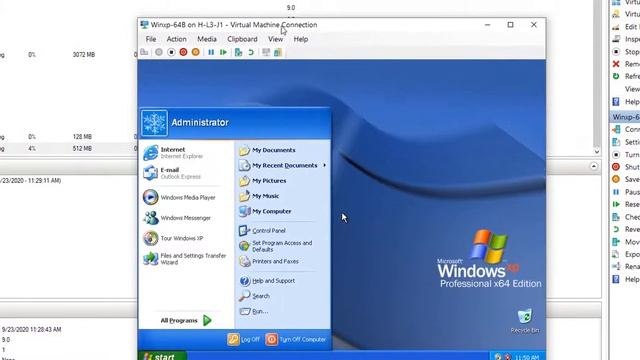Image resolution: width=640 pixels, height=360 pixels.
Task: Click Turn Off in Hyper-V Actions pane
Action: [626, 155]
